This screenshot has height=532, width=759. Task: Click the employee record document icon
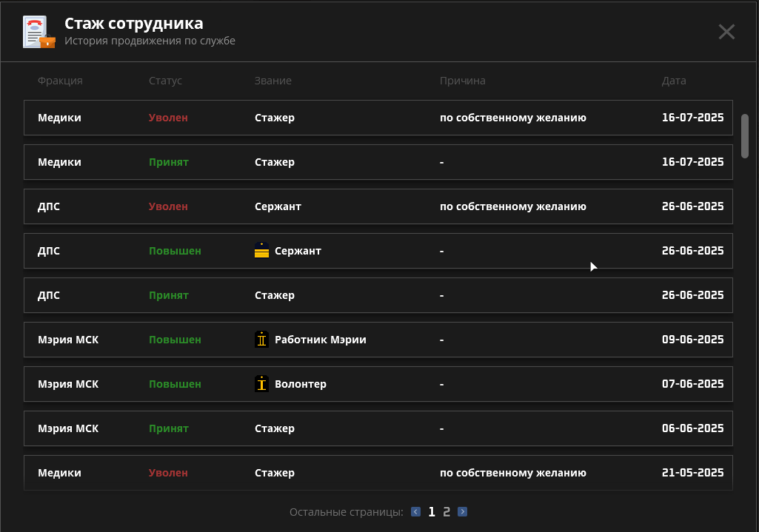point(39,32)
